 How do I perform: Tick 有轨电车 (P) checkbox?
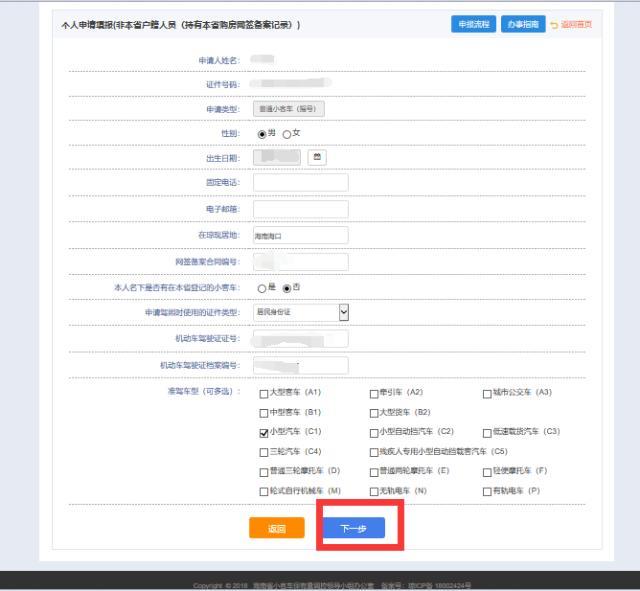(487, 491)
